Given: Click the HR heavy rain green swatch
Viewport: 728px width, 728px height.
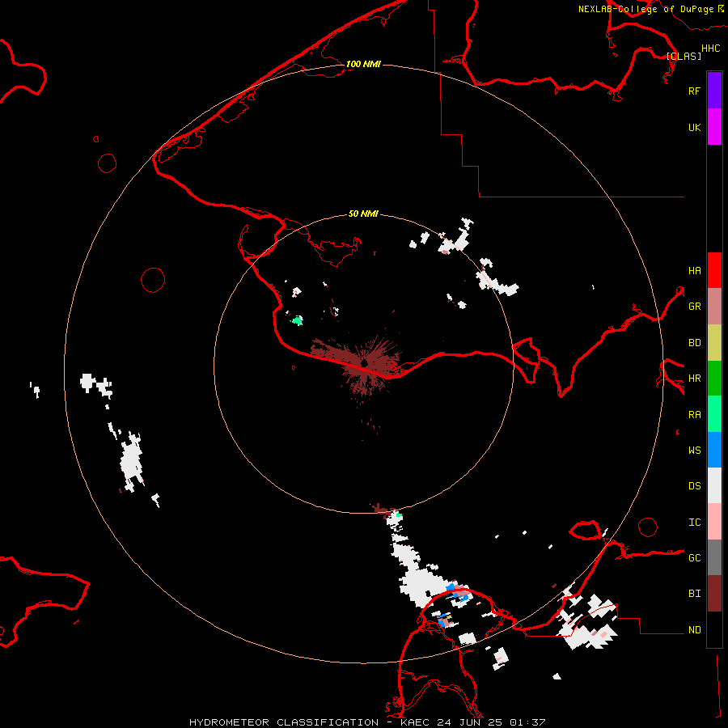Looking at the screenshot, I should coord(714,379).
